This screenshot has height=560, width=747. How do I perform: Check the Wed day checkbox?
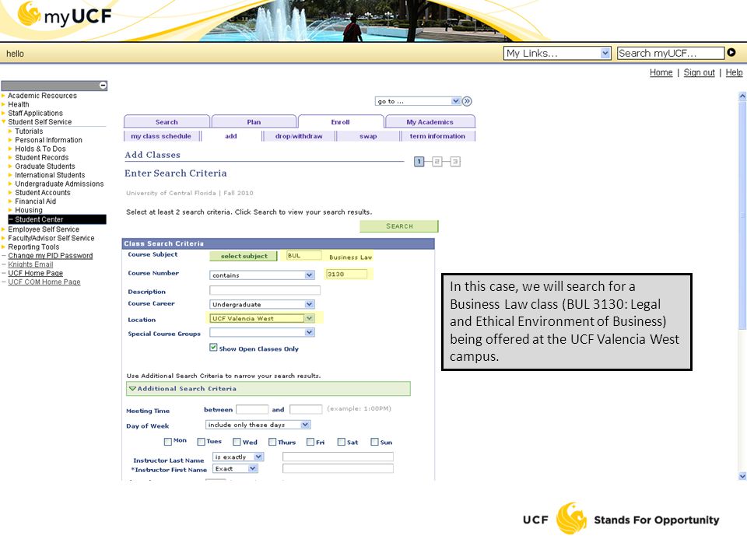tap(237, 442)
